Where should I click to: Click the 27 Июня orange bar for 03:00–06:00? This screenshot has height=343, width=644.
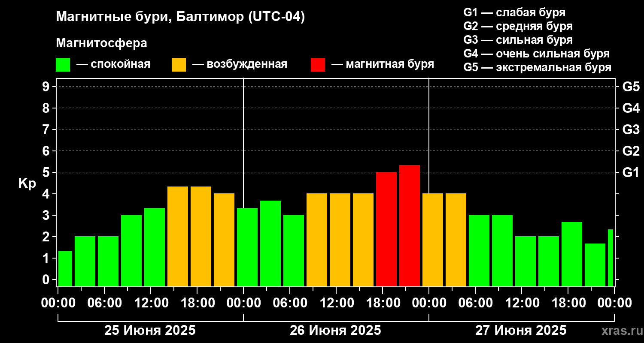pos(456,240)
